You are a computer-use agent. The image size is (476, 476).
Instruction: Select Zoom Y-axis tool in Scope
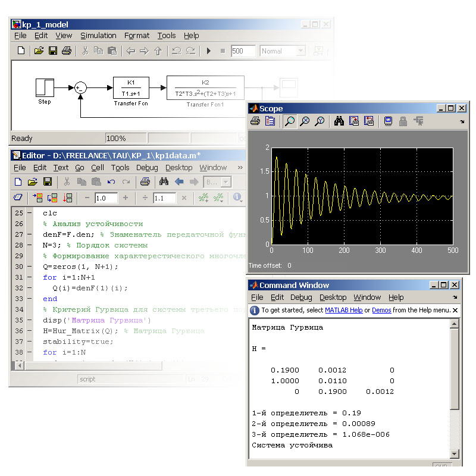(320, 121)
